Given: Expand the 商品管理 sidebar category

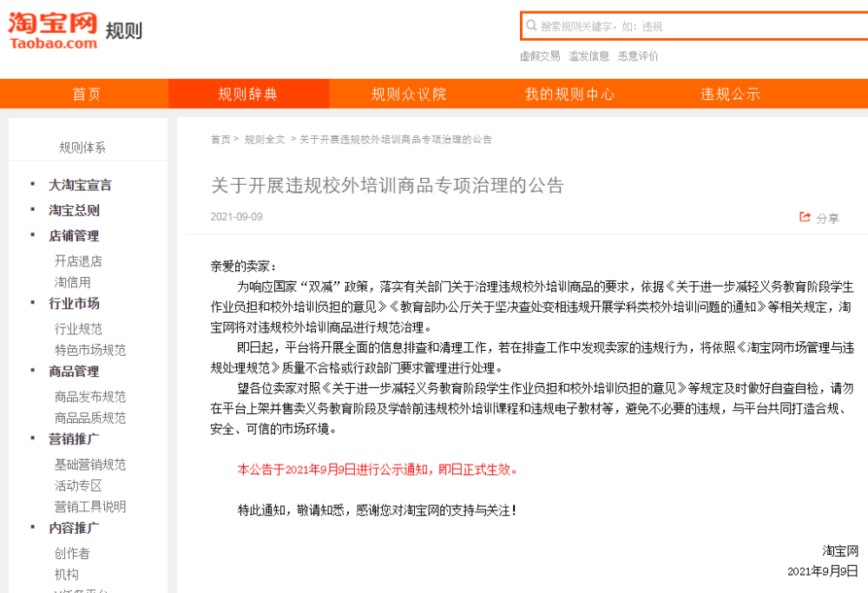Looking at the screenshot, I should click(x=76, y=371).
